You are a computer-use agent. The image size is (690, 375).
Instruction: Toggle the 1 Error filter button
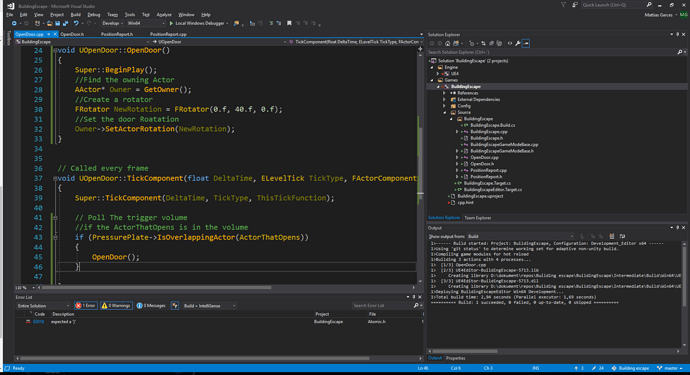86,305
